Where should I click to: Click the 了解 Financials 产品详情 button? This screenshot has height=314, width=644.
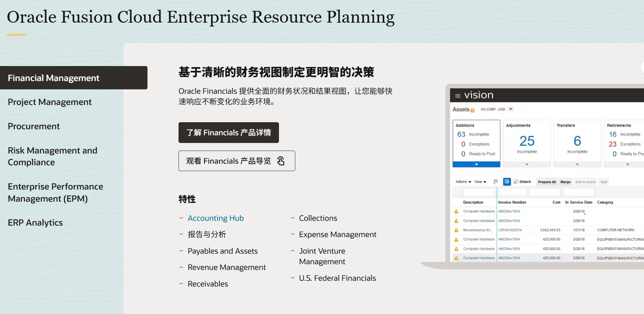point(228,133)
